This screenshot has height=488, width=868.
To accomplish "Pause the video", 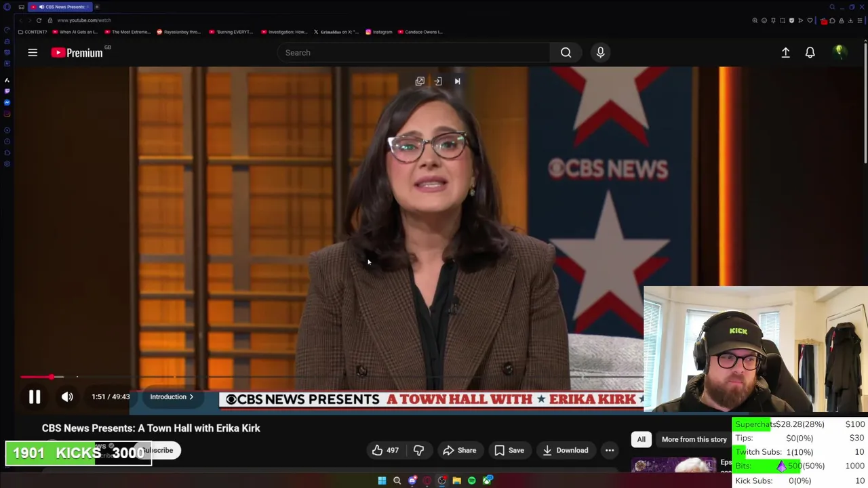I will [x=35, y=397].
